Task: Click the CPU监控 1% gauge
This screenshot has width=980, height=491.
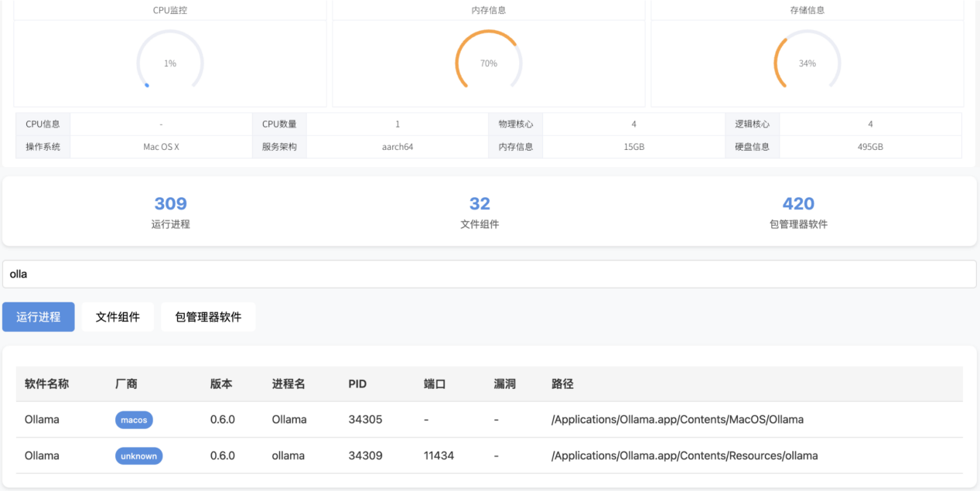Action: click(170, 63)
